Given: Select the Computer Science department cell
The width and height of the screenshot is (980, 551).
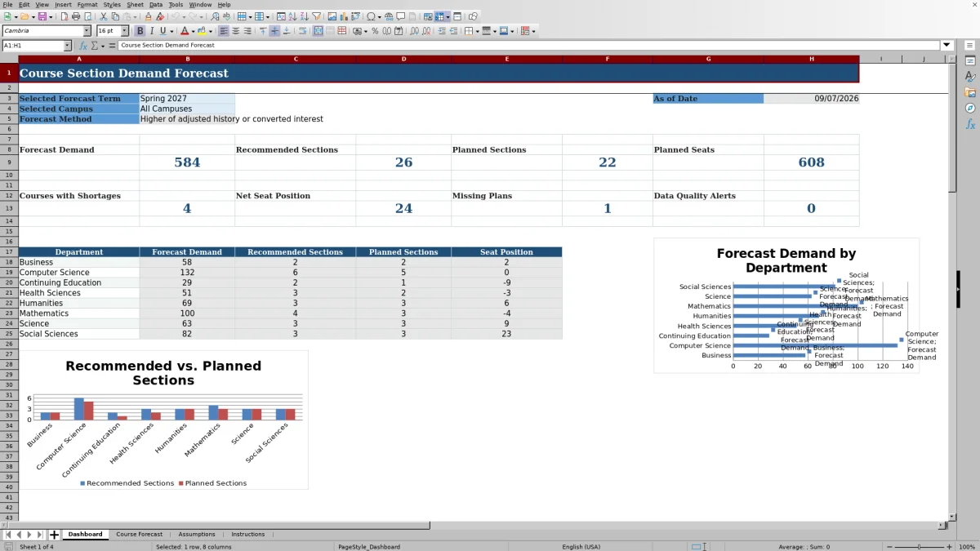Looking at the screenshot, I should (78, 273).
